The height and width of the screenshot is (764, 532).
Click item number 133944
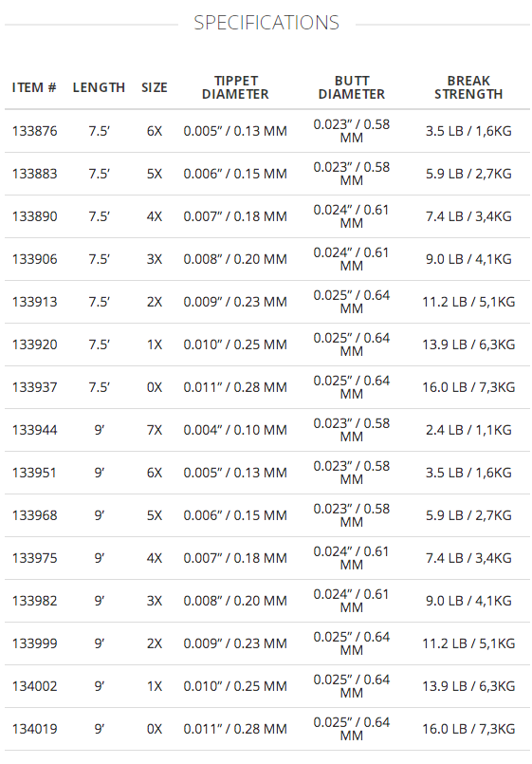point(34,430)
